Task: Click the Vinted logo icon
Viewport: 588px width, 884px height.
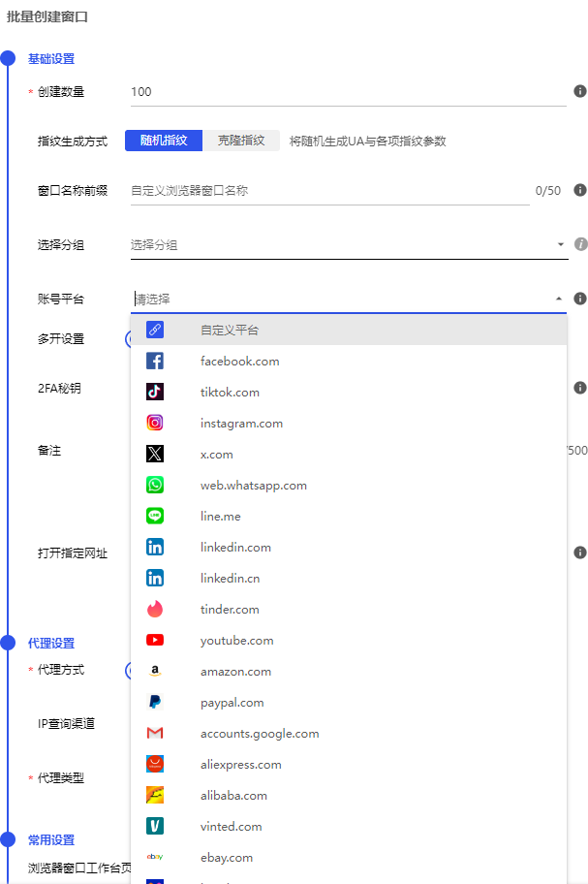Action: 155,826
